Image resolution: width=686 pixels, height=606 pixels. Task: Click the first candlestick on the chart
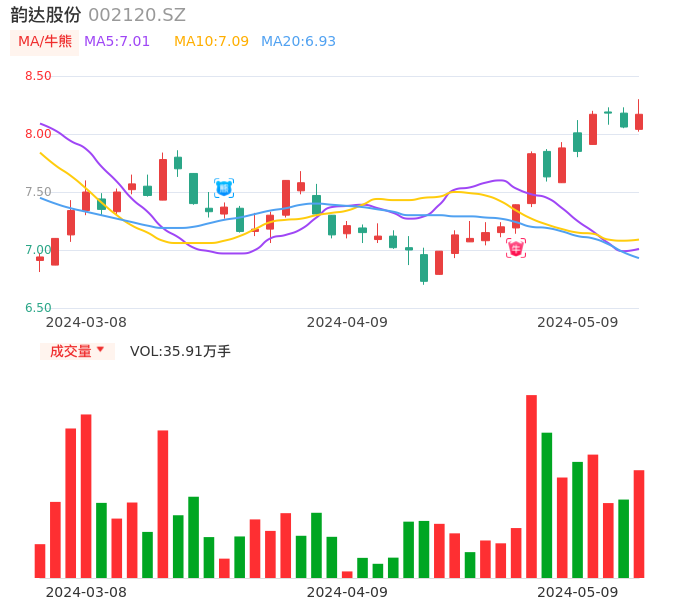point(40,259)
